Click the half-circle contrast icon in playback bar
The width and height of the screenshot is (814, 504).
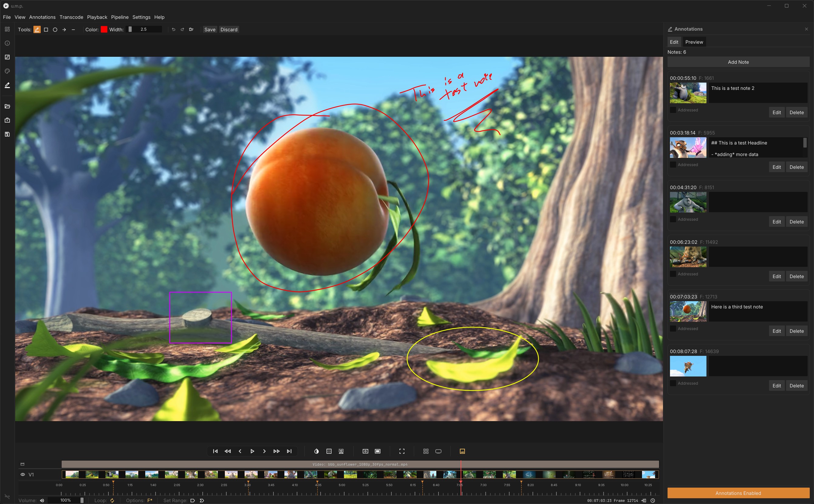point(316,451)
